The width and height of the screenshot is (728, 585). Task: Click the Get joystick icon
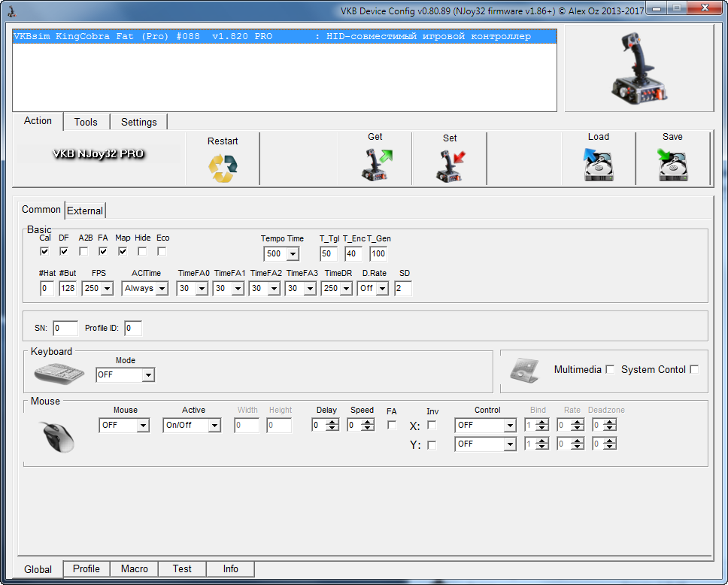(375, 165)
